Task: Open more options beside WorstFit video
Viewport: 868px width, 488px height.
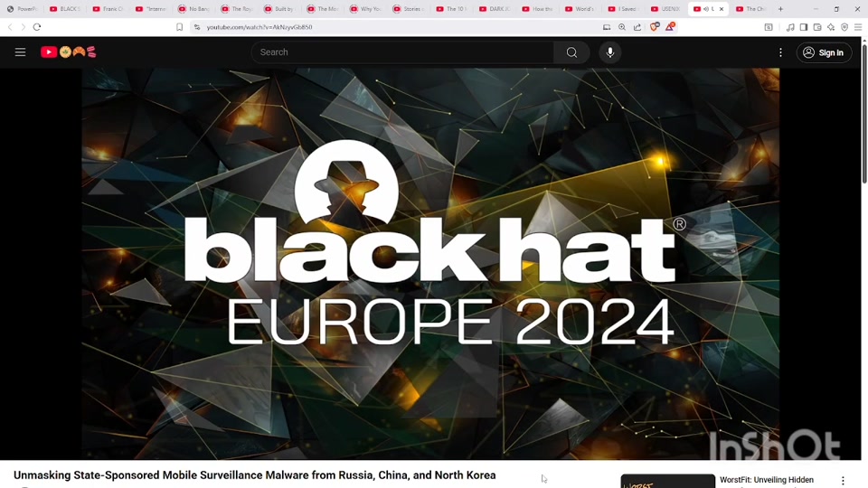Action: 843,481
